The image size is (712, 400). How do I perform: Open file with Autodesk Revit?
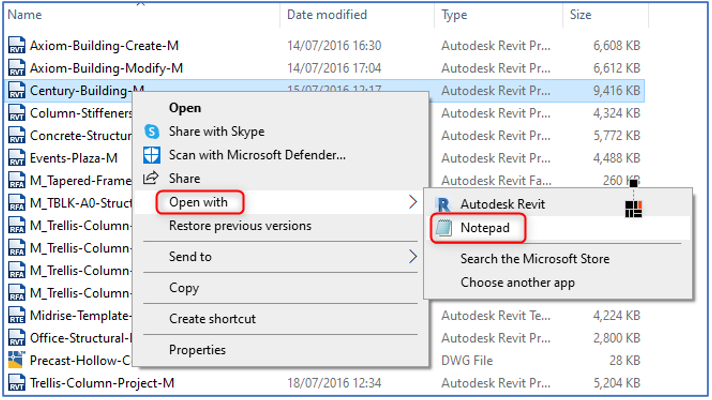pyautogui.click(x=503, y=204)
